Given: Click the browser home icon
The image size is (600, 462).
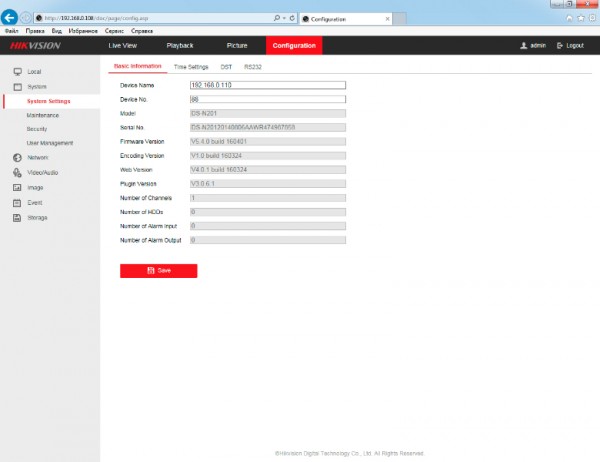Looking at the screenshot, I should 569,18.
